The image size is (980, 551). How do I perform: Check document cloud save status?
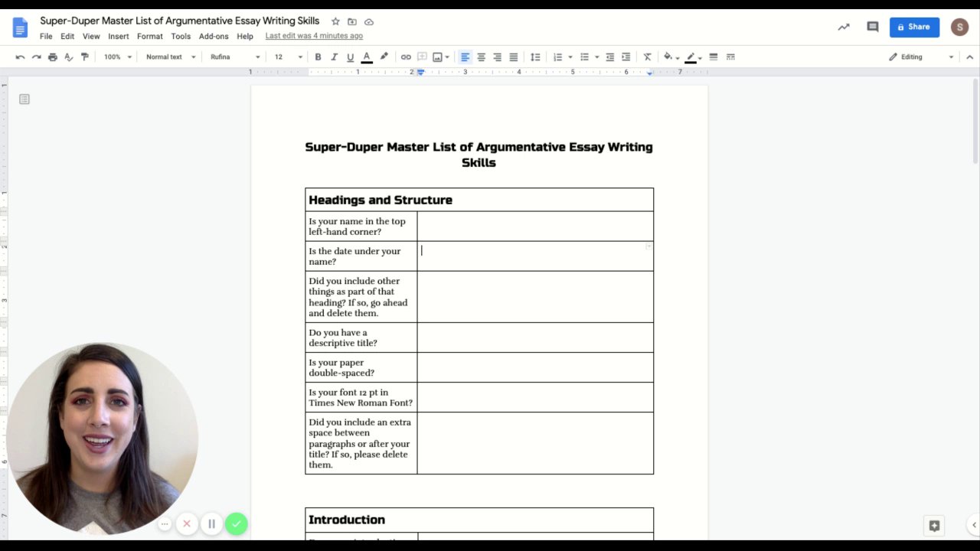(369, 21)
